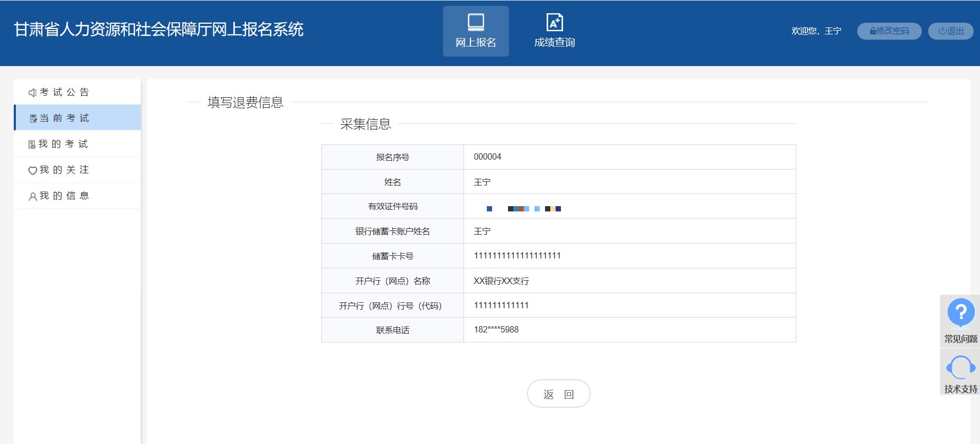
Task: Click the 储蓄卡卡号 label cell
Action: click(x=393, y=256)
